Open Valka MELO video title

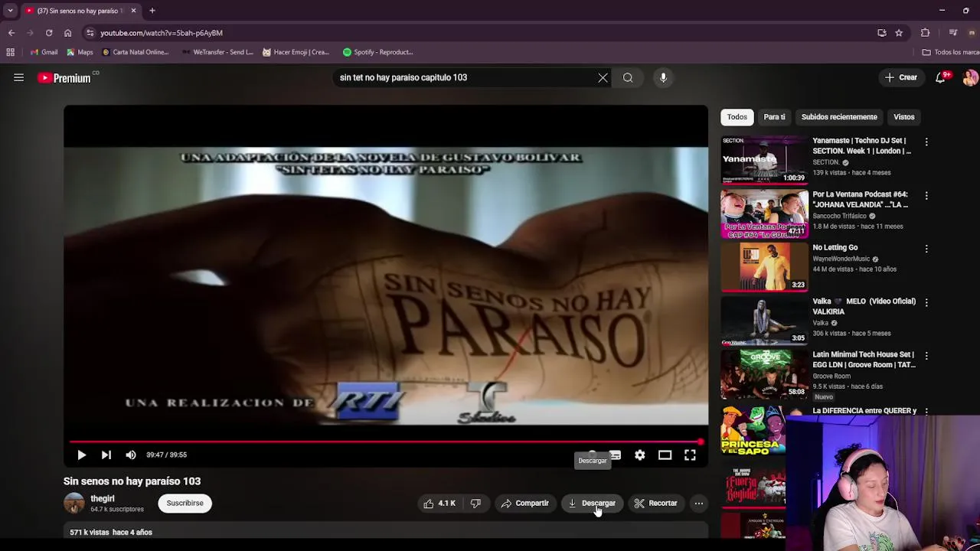click(864, 306)
